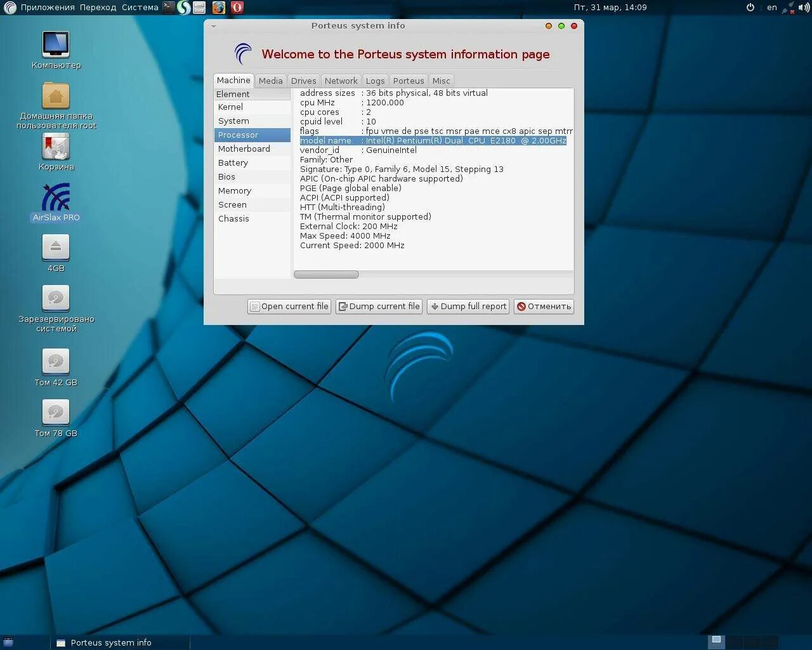Click the horizontal scrollbar thumb in info pane
This screenshot has width=812, height=650.
pos(326,274)
